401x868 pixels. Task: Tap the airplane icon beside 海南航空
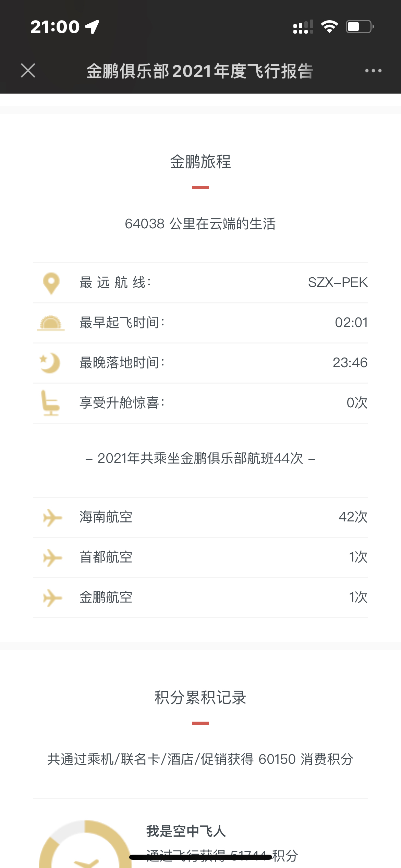tap(52, 517)
